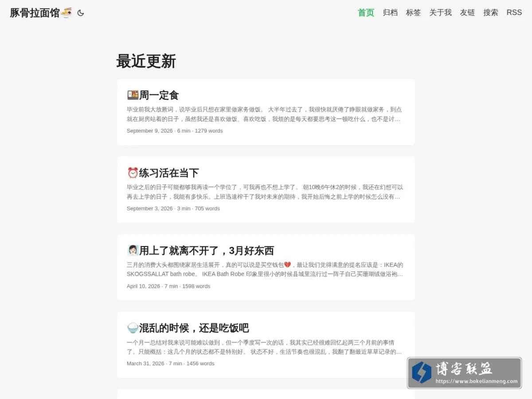Click the face emoji before 用上了就离不开了
This screenshot has height=399, width=532.
click(x=133, y=250)
